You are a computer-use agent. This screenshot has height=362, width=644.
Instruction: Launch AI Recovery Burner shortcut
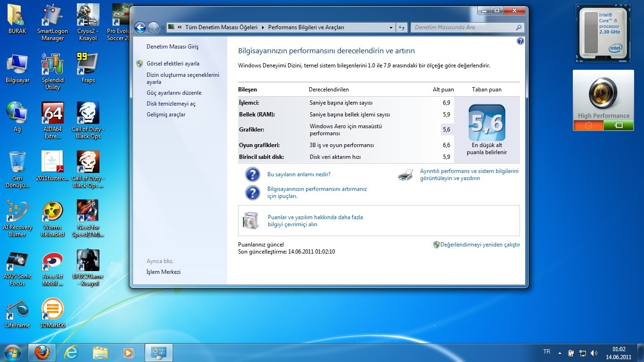[x=17, y=218]
